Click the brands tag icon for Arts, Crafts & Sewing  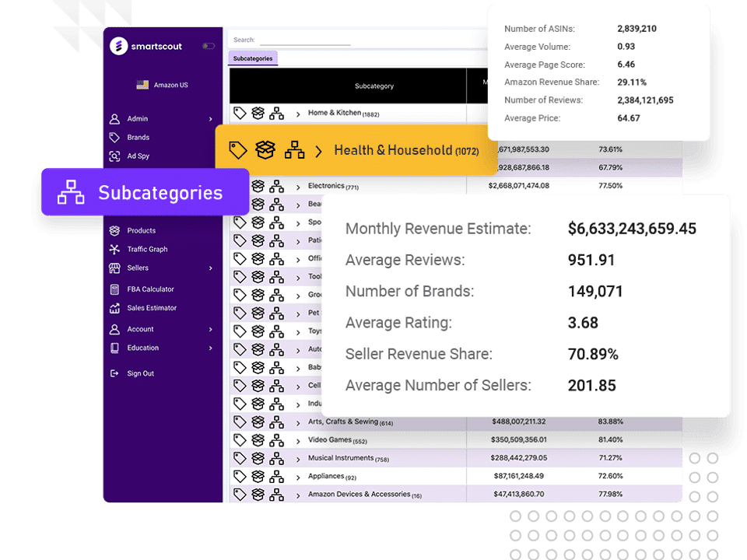(x=240, y=422)
